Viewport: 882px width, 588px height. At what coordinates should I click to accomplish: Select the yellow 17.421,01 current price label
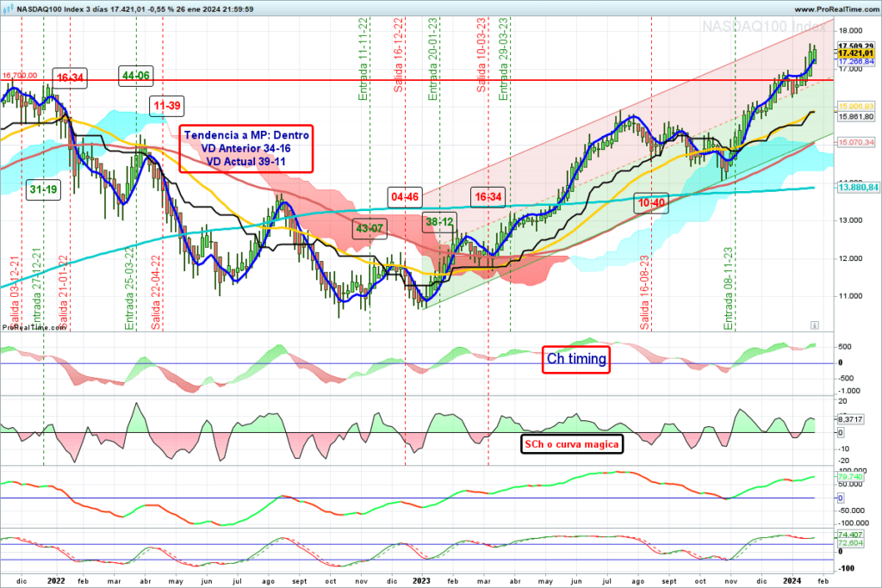pos(855,53)
